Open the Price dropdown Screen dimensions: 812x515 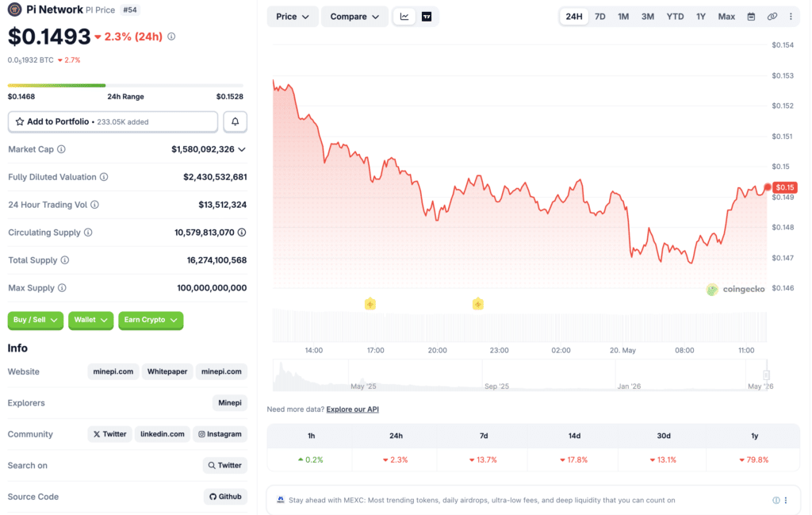click(x=293, y=17)
